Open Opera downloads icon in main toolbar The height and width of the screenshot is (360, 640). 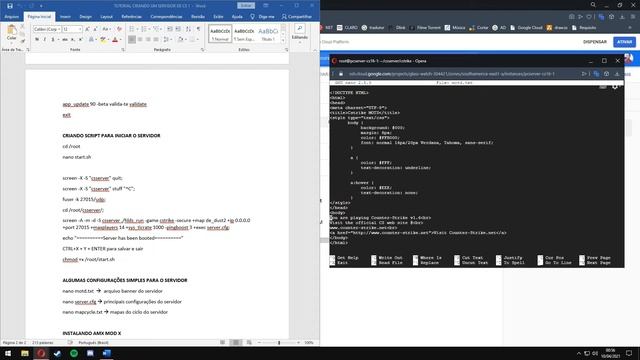tap(622, 17)
